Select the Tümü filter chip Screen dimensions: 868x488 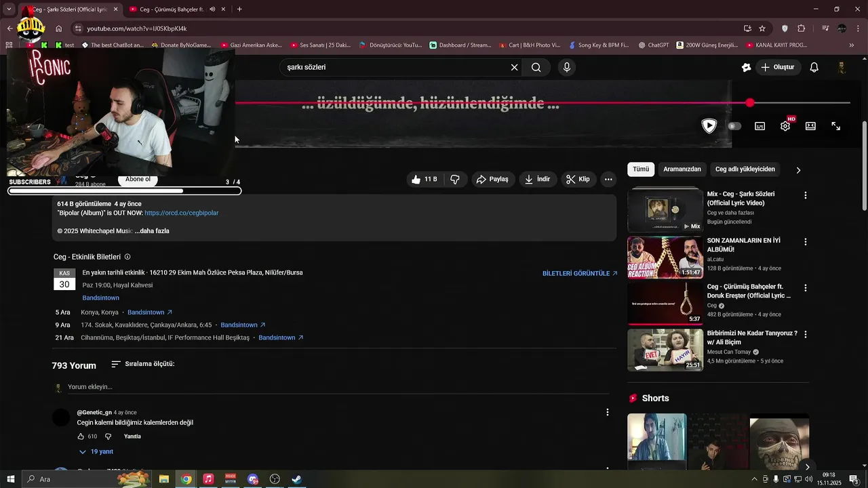click(x=641, y=169)
